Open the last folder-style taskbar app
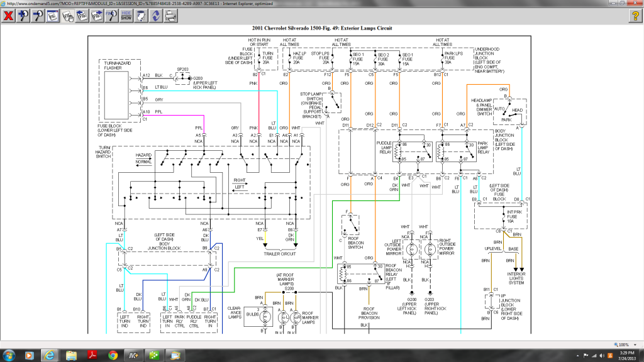Viewport: 644px width, 362px height. 175,356
